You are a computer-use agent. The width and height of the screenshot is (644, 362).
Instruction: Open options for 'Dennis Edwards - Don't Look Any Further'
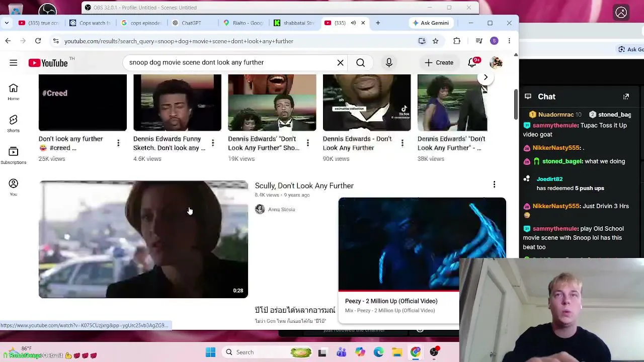tap(403, 143)
